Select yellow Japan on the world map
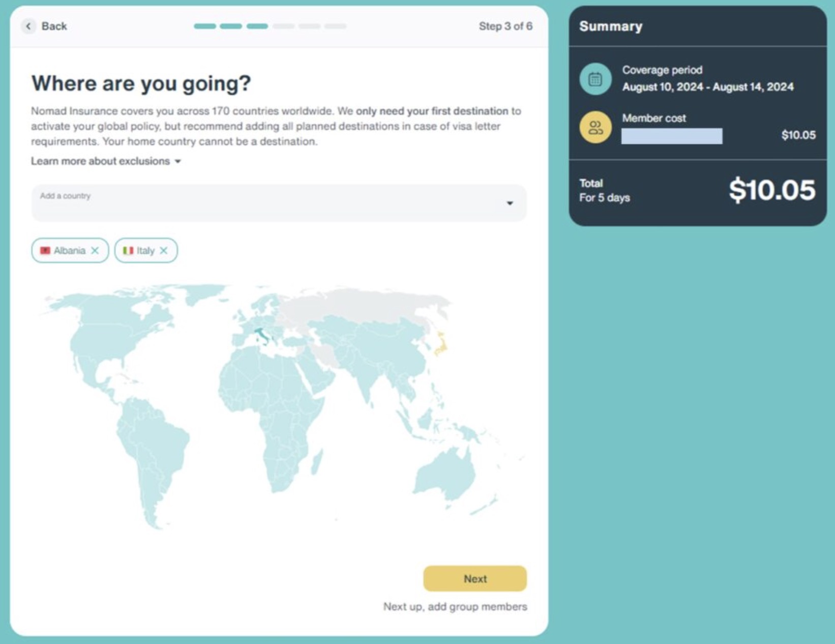This screenshot has width=835, height=644. (441, 343)
